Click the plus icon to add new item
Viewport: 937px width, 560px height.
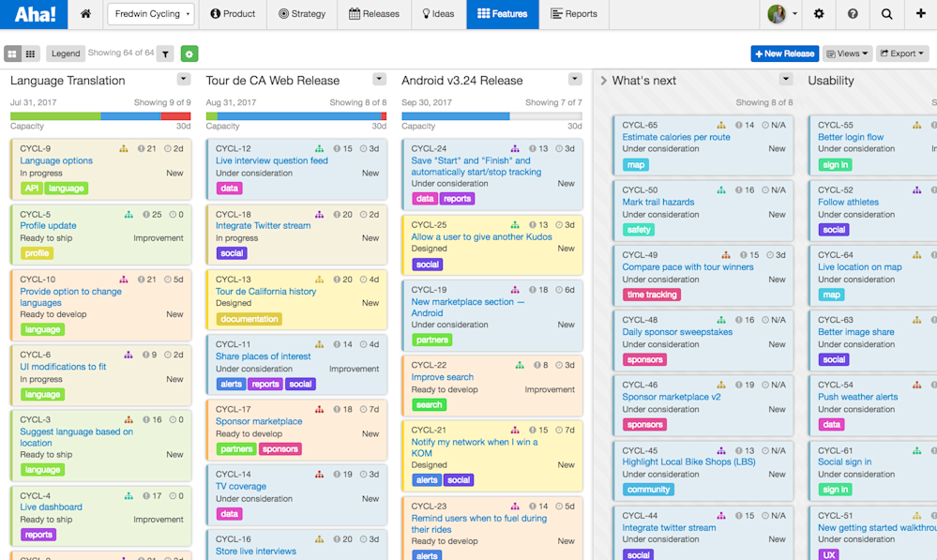point(920,14)
